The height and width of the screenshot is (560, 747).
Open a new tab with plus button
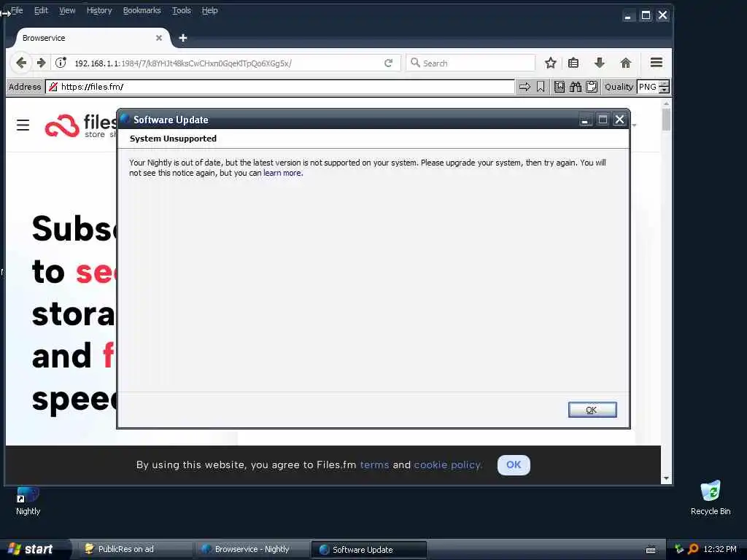183,38
